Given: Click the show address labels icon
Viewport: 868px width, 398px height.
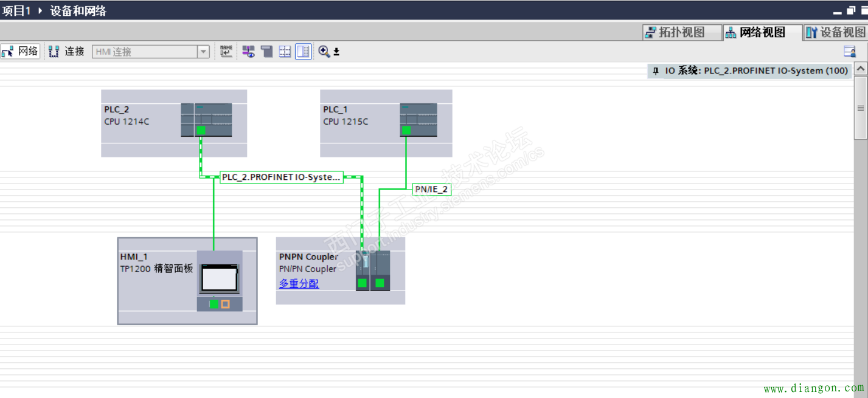Looking at the screenshot, I should (248, 52).
